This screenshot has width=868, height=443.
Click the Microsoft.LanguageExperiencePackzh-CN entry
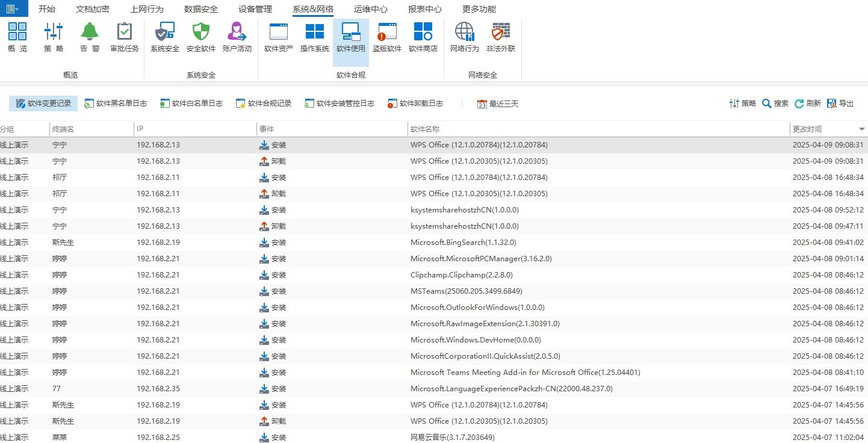[512, 389]
